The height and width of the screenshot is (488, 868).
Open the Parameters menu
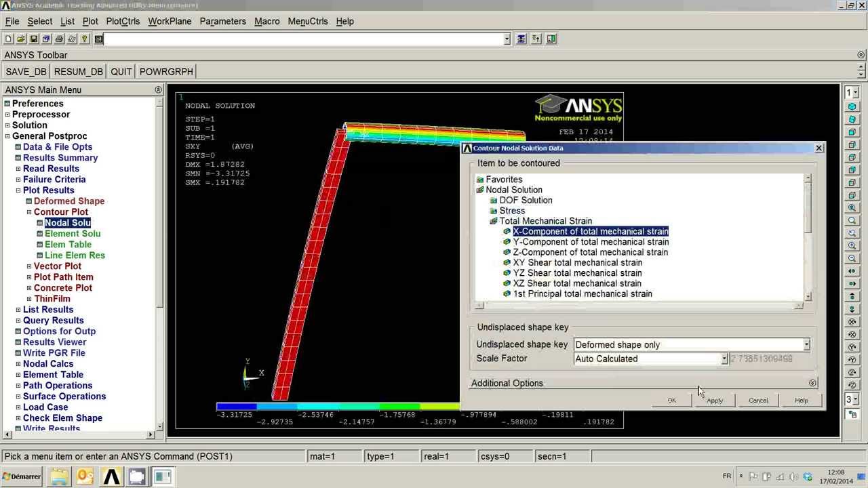222,21
